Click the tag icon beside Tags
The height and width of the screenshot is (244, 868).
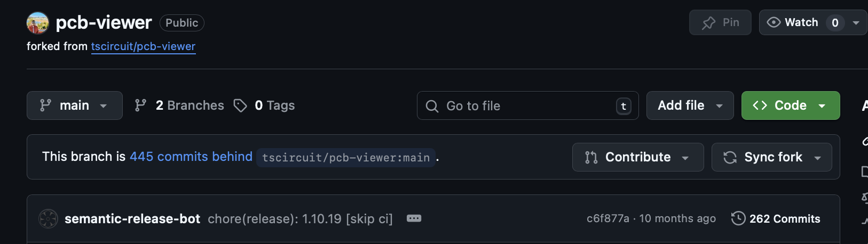(x=240, y=105)
